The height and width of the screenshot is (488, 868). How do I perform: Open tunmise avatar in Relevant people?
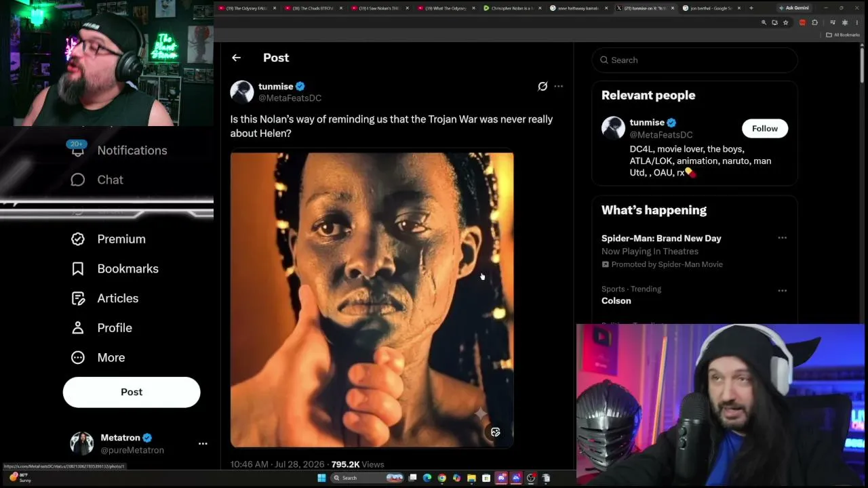tap(613, 128)
